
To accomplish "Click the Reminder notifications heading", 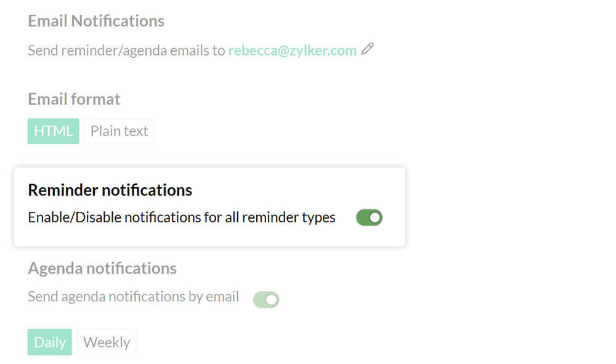I will (110, 190).
